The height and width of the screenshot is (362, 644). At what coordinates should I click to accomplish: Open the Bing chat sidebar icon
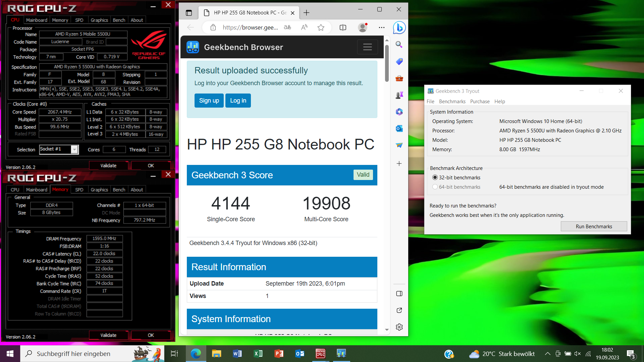tap(399, 27)
